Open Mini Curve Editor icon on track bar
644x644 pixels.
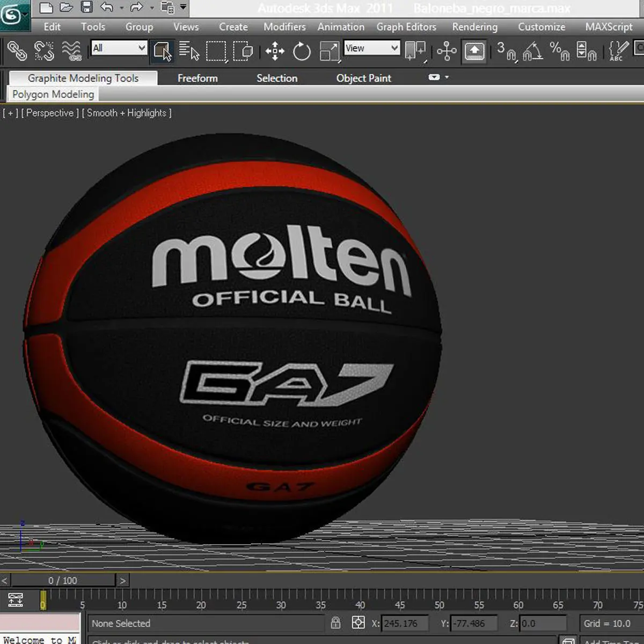(16, 600)
